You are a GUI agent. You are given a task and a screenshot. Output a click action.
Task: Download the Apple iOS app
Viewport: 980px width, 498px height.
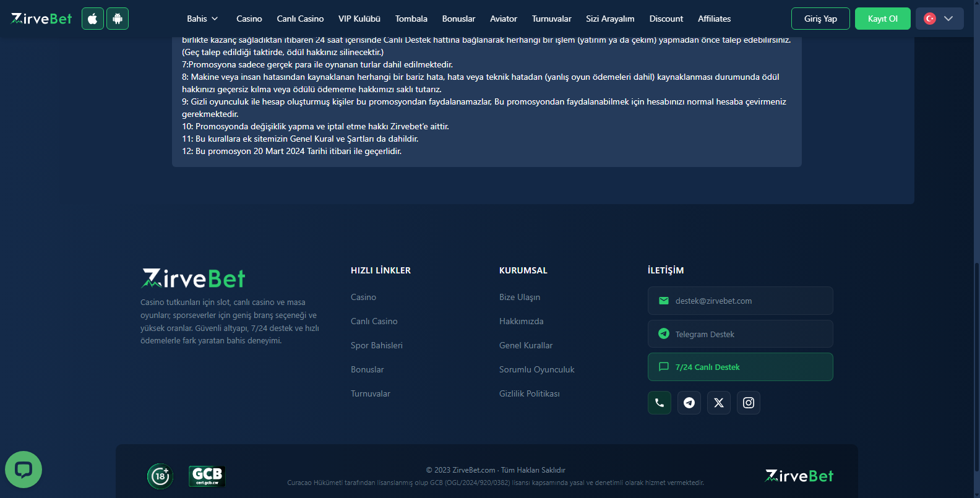[x=93, y=19]
